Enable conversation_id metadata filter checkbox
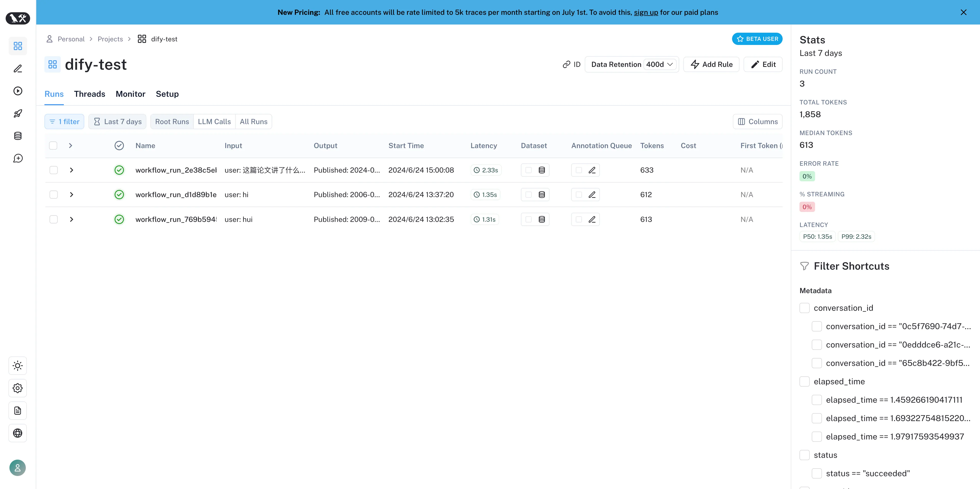Screen dimensions: 980x489 pyautogui.click(x=804, y=308)
